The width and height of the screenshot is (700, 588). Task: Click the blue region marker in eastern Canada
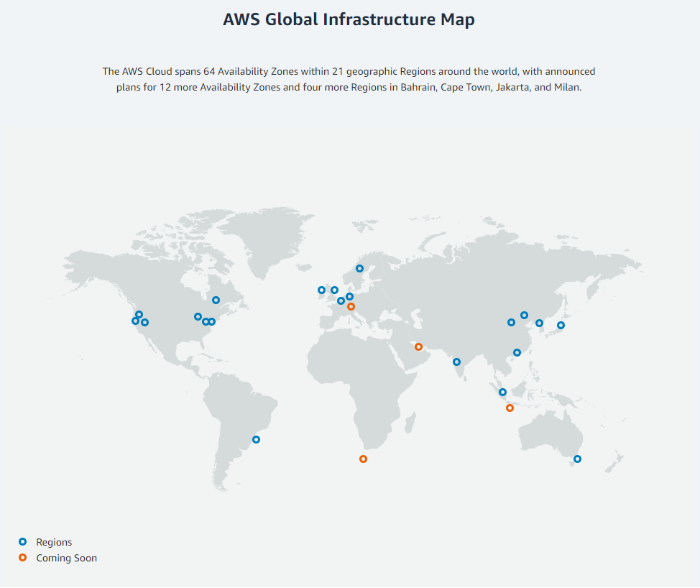click(216, 300)
